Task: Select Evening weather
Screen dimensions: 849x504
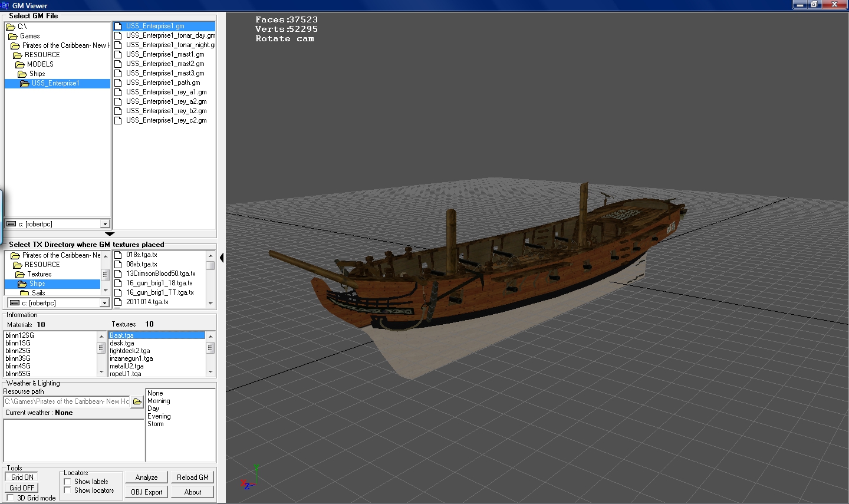Action: tap(159, 416)
